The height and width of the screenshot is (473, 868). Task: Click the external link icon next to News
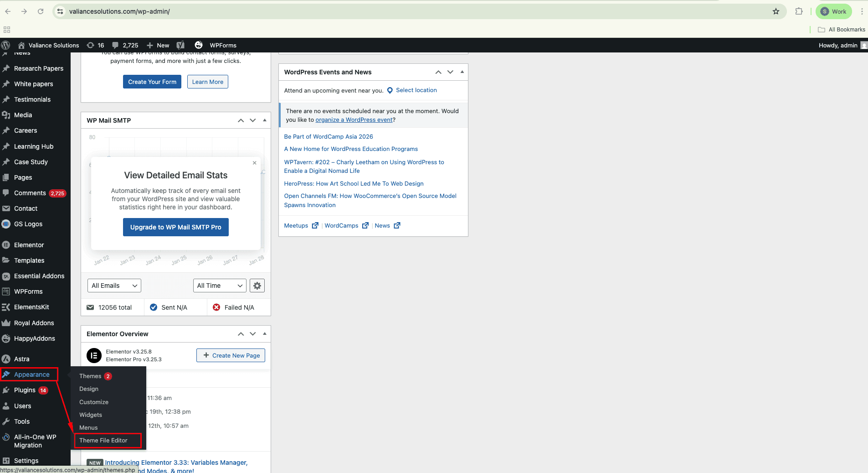(397, 225)
